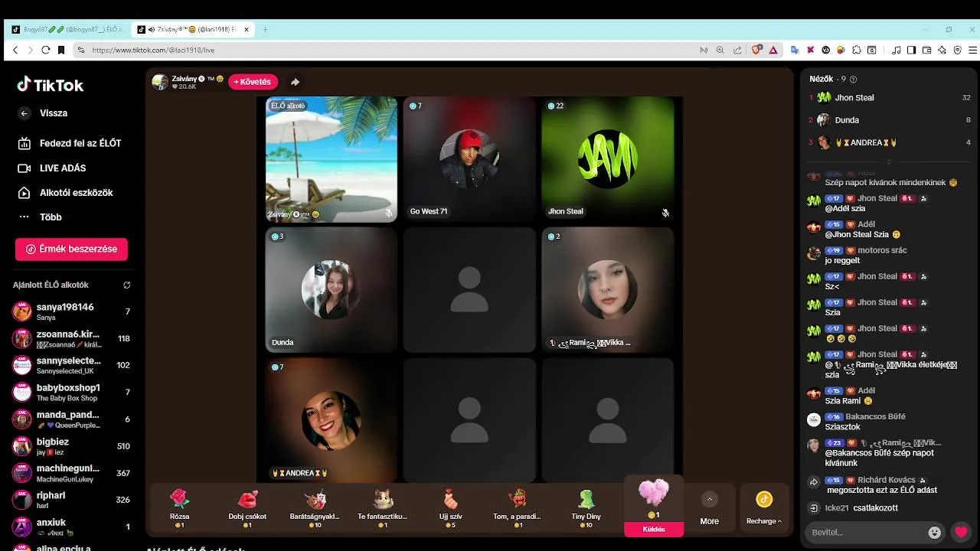980x551 pixels.
Task: Open the browser hamburger menu
Action: (x=973, y=50)
